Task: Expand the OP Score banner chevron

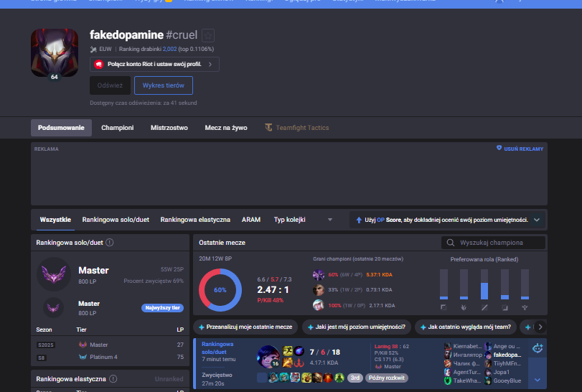Action: click(537, 220)
